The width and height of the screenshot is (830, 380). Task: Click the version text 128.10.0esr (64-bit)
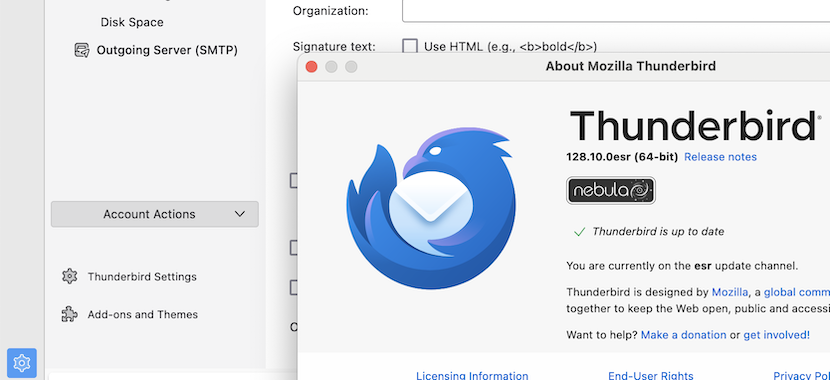point(622,157)
